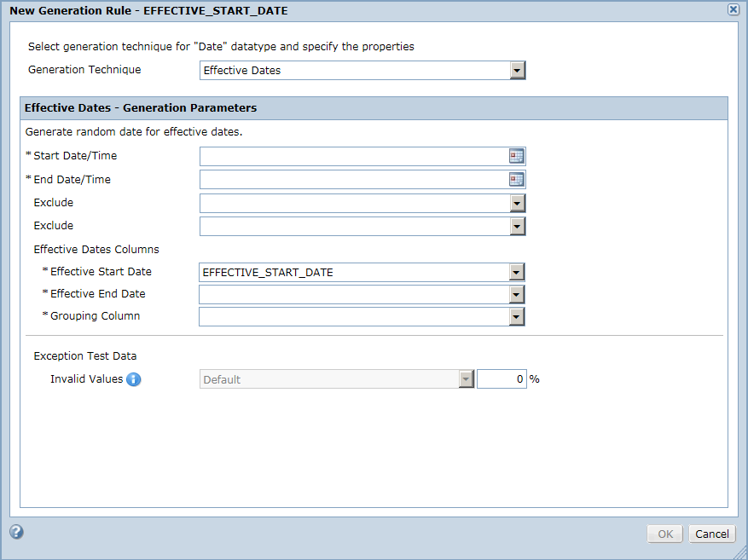Click the Start Date/Time input field

click(354, 156)
